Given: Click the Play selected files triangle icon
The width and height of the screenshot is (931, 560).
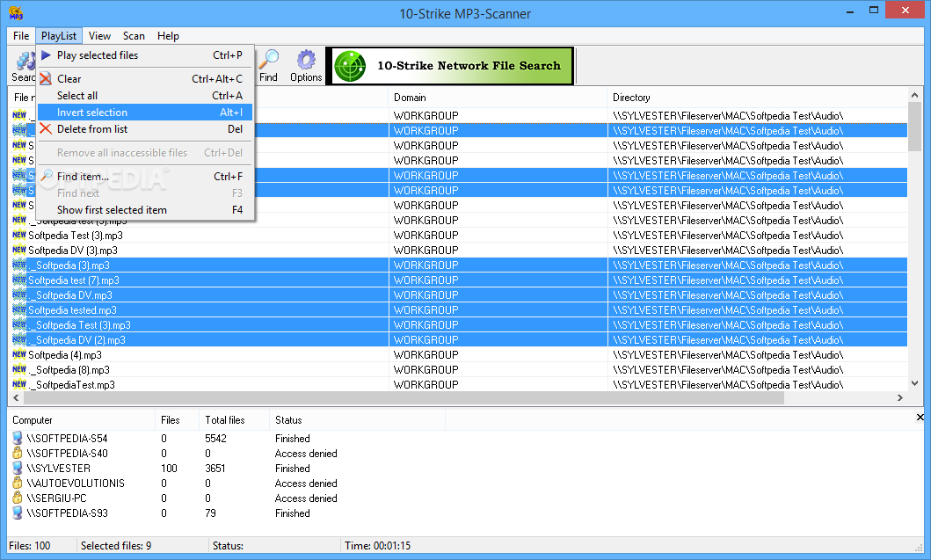Looking at the screenshot, I should 46,55.
